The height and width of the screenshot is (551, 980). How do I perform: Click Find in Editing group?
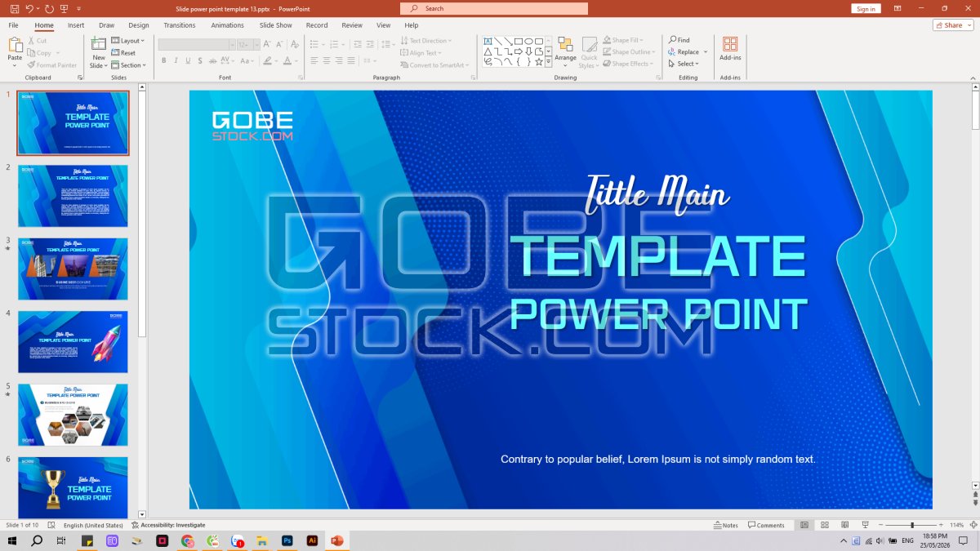pos(679,40)
